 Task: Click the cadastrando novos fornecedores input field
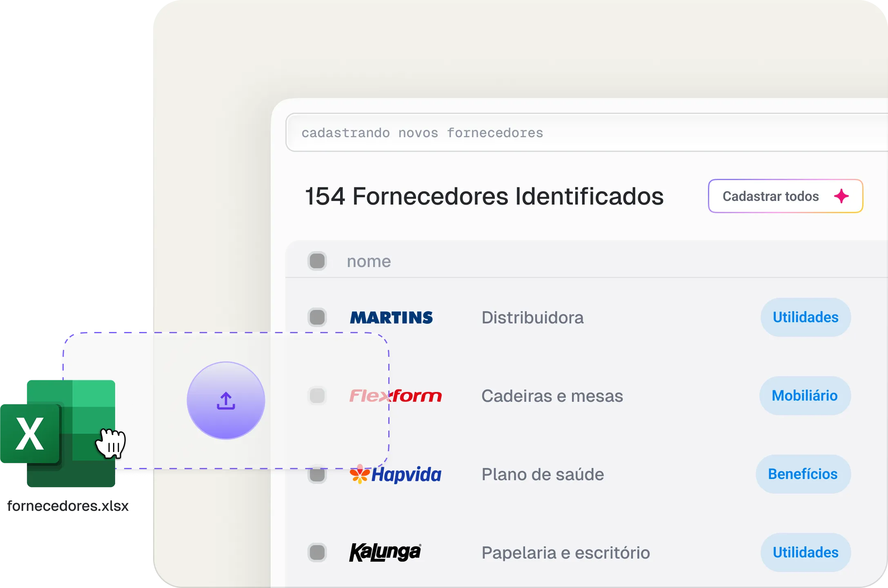[587, 133]
